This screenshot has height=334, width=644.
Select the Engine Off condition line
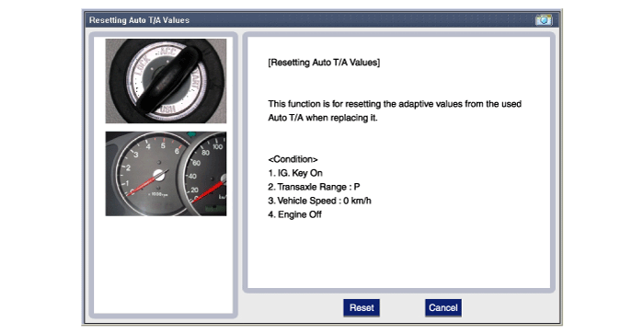(x=295, y=214)
